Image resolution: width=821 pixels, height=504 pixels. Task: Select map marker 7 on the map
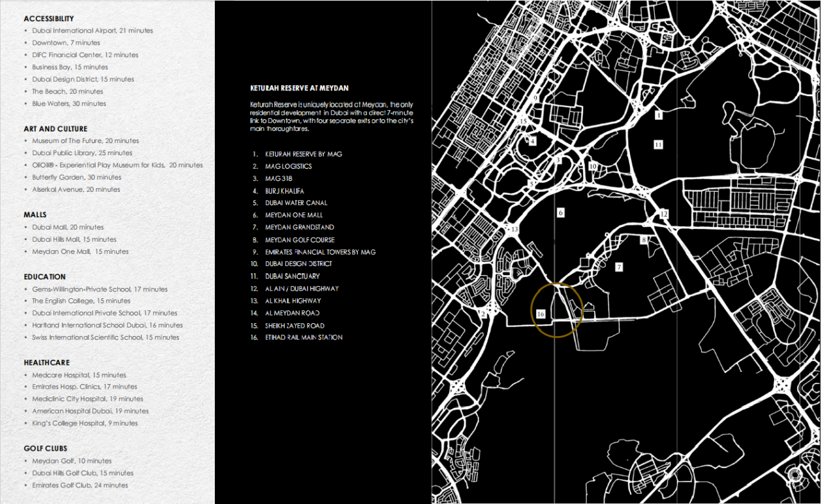[x=619, y=267]
